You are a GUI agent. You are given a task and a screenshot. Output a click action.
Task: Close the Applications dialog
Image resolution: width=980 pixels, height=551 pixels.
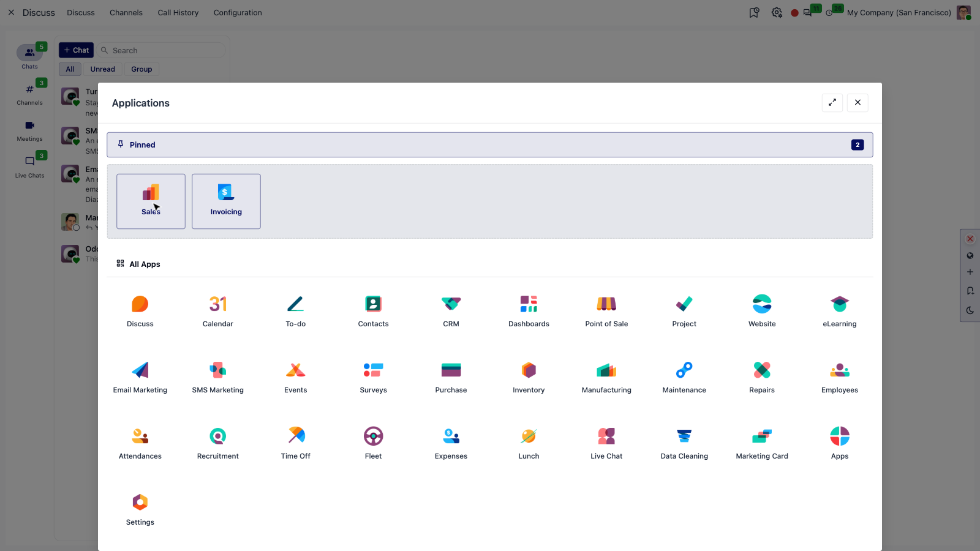[858, 102]
